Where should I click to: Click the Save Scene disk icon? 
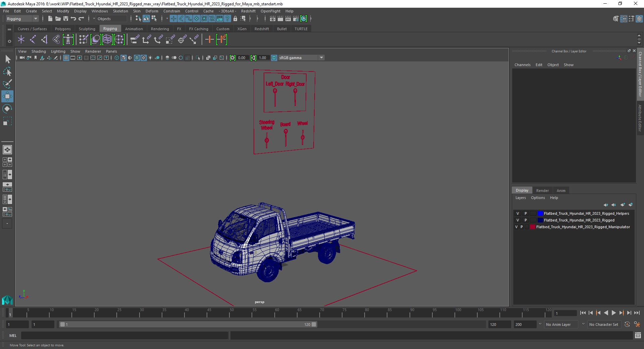pos(66,19)
